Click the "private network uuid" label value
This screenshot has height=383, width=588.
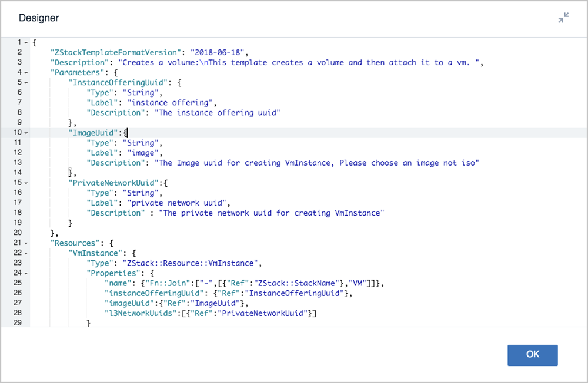pyautogui.click(x=176, y=203)
